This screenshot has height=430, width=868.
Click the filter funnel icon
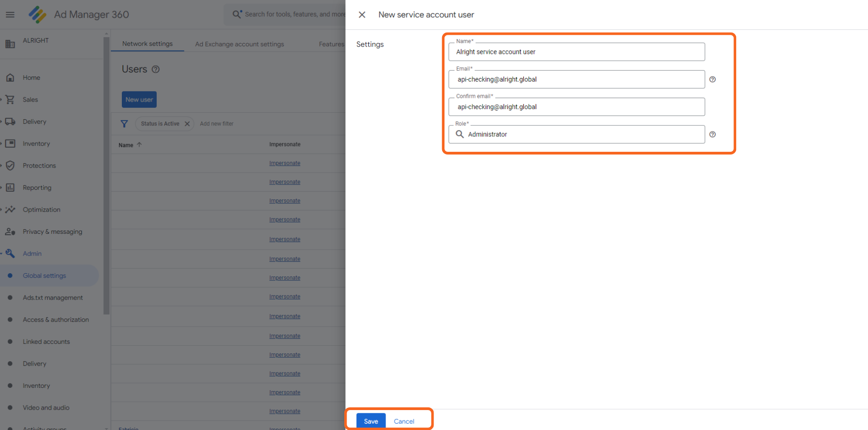(x=124, y=124)
